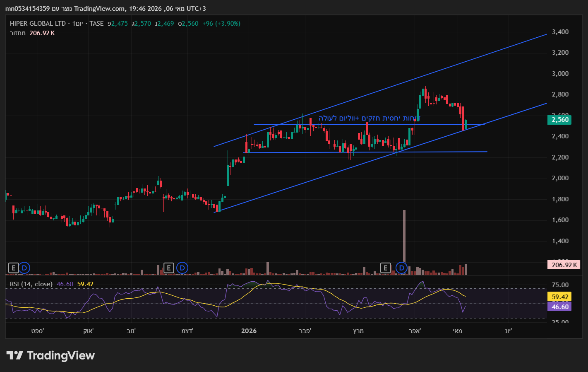Select the blue Hebrew annotation text on chart
588x372 pixels.
coord(369,118)
